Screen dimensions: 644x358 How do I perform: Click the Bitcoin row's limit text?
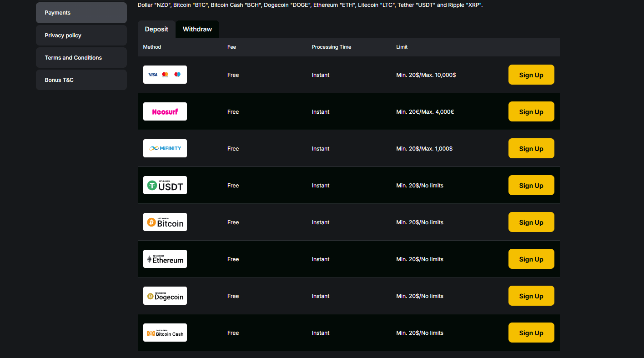pos(420,222)
